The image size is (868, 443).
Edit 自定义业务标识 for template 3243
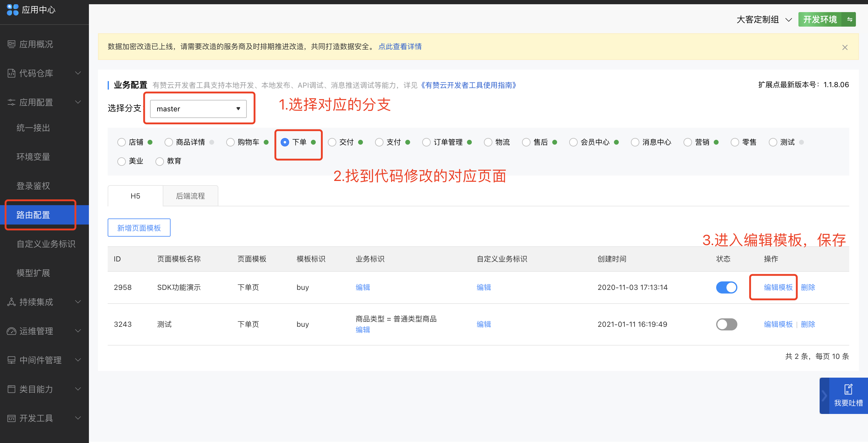pos(484,324)
